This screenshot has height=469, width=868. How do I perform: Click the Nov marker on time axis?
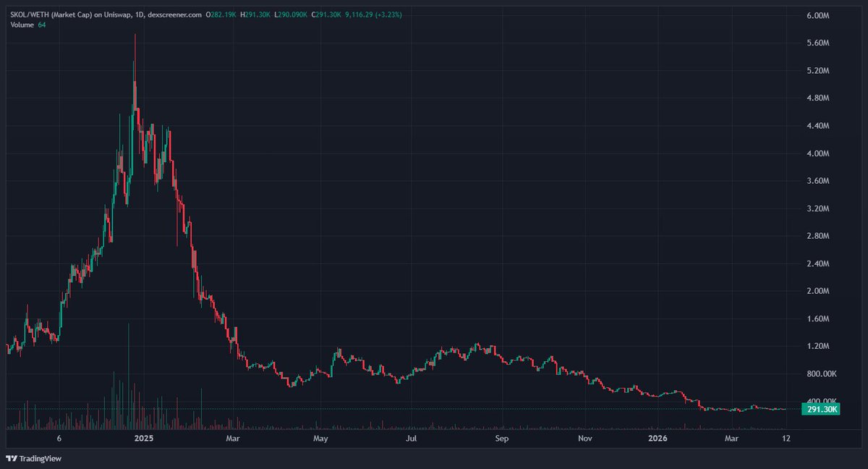(586, 439)
